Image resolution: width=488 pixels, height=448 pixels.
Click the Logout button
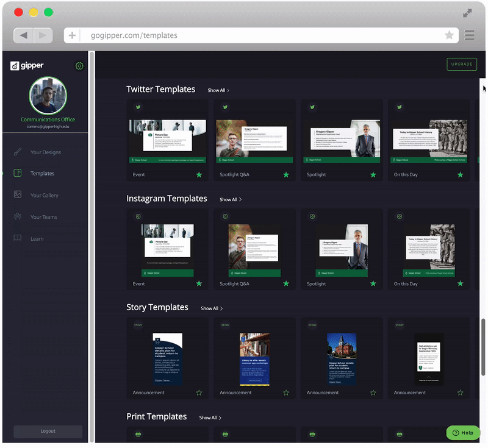coord(48,431)
